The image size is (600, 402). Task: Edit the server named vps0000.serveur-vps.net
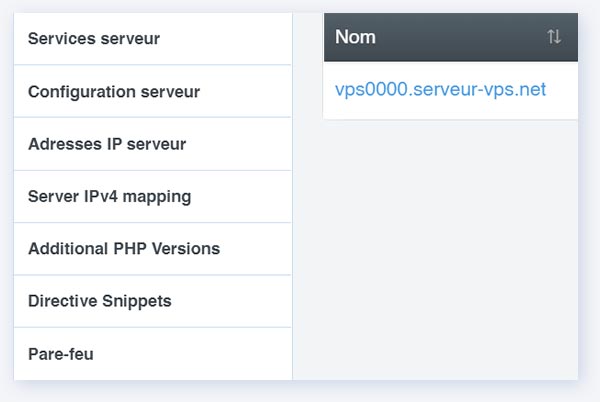[440, 90]
